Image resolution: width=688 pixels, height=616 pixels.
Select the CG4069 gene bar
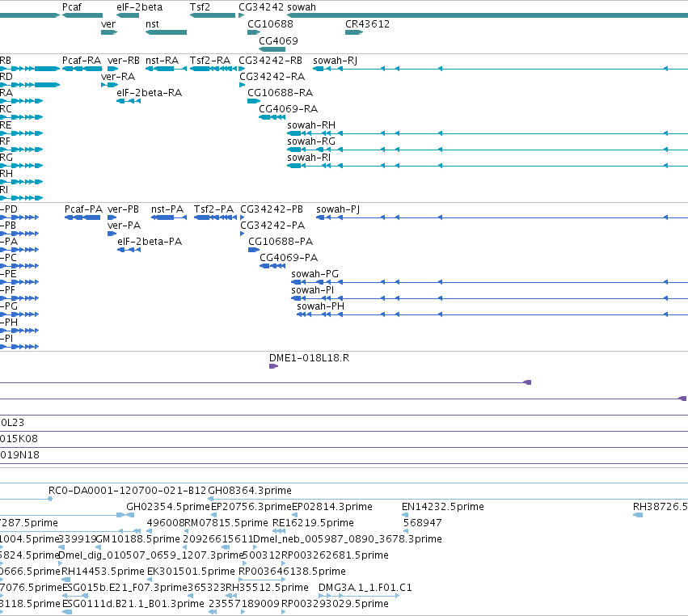tap(272, 49)
